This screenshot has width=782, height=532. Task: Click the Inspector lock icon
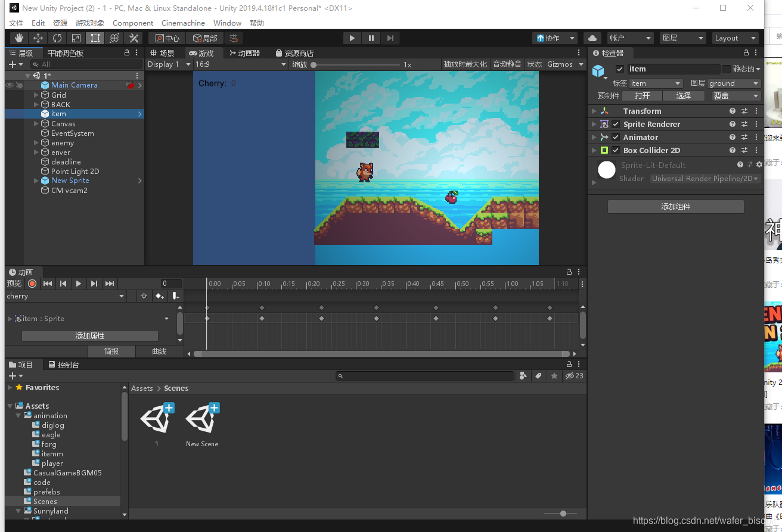(x=747, y=53)
